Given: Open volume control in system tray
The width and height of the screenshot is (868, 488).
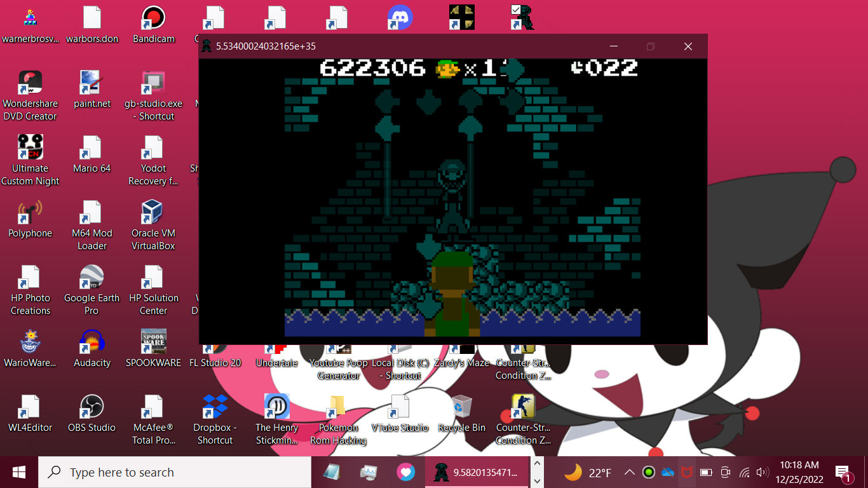Looking at the screenshot, I should (763, 472).
